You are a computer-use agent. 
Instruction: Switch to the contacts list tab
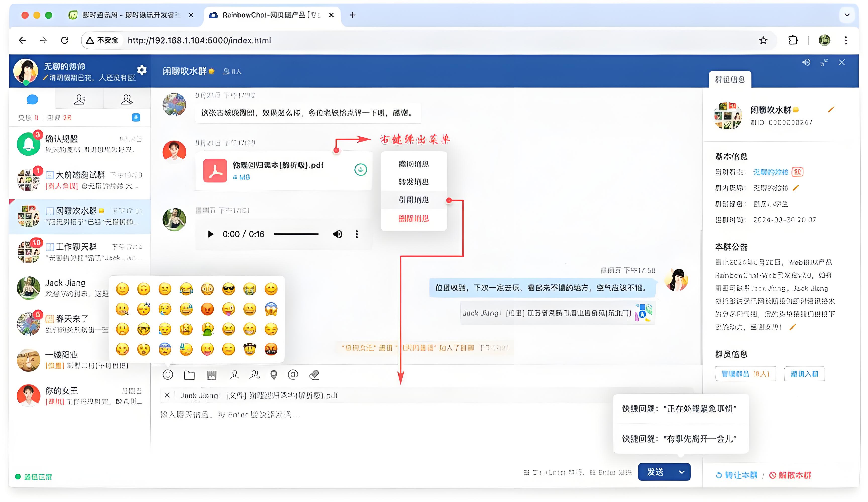(x=80, y=99)
